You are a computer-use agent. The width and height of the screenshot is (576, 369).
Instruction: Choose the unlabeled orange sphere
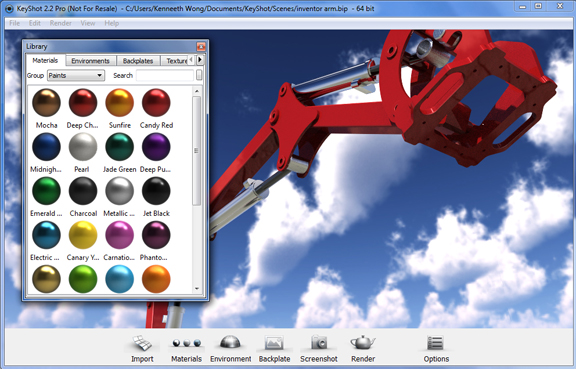point(156,279)
